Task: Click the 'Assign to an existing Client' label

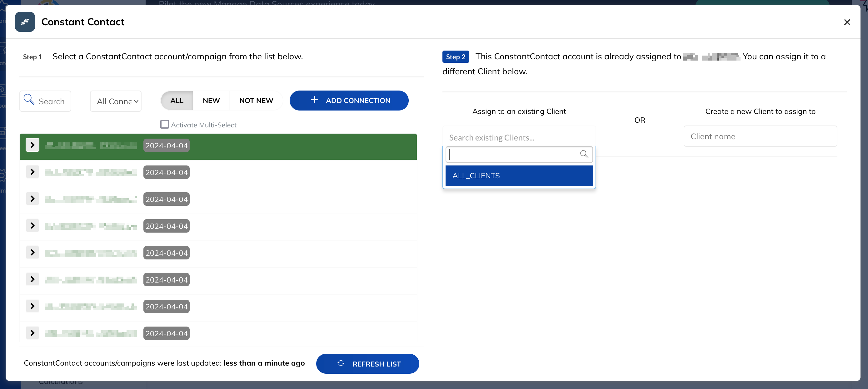Action: click(x=519, y=111)
